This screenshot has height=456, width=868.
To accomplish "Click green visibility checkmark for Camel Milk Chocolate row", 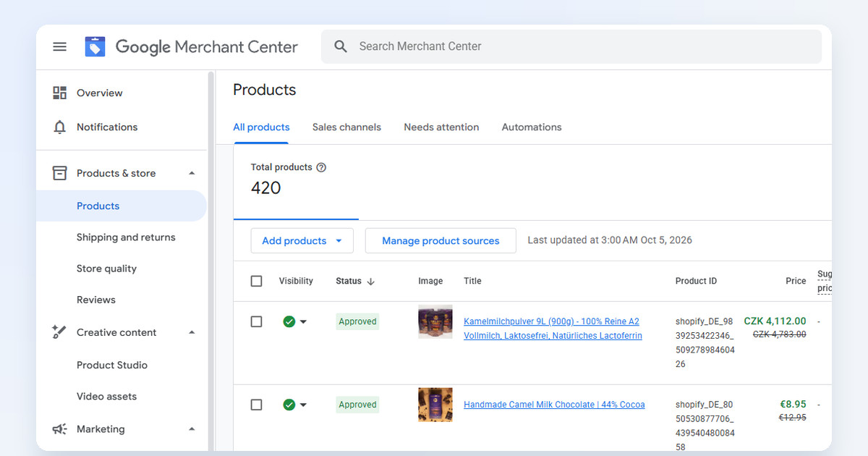I will 289,405.
